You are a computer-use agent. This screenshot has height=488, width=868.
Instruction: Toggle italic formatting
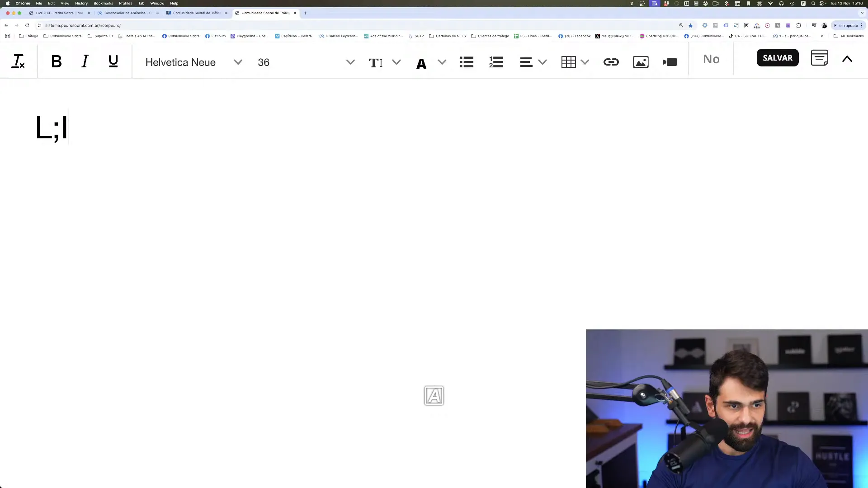pos(85,61)
